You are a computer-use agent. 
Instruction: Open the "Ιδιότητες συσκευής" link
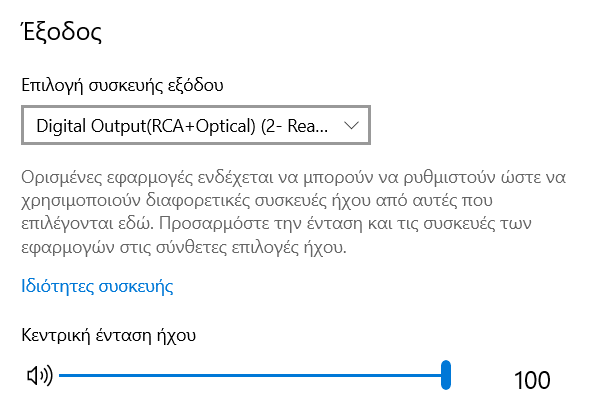97,287
